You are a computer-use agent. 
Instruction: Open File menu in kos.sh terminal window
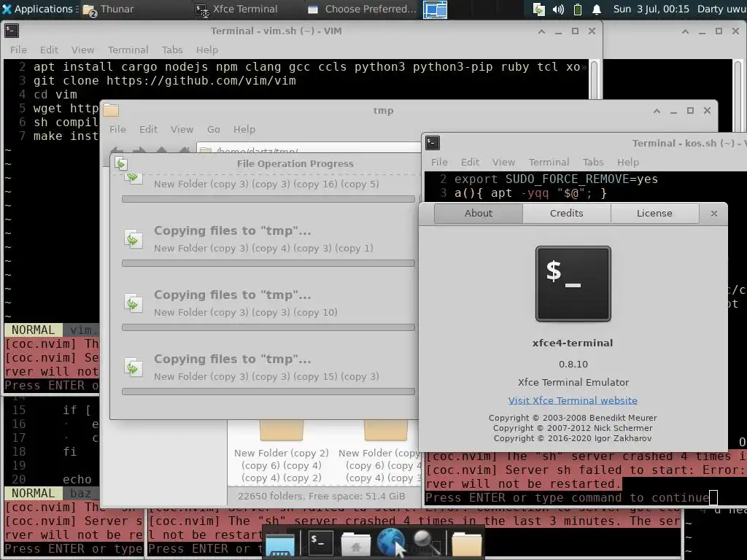point(439,162)
